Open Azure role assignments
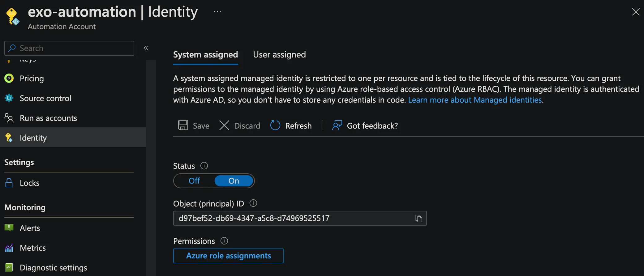This screenshot has height=276, width=644. pos(228,256)
